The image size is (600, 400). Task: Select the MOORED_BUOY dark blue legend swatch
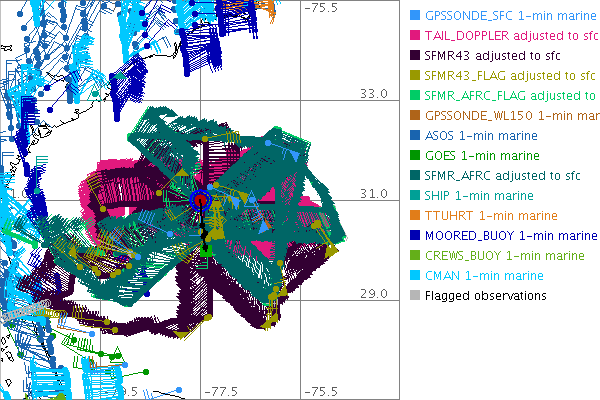pos(413,236)
